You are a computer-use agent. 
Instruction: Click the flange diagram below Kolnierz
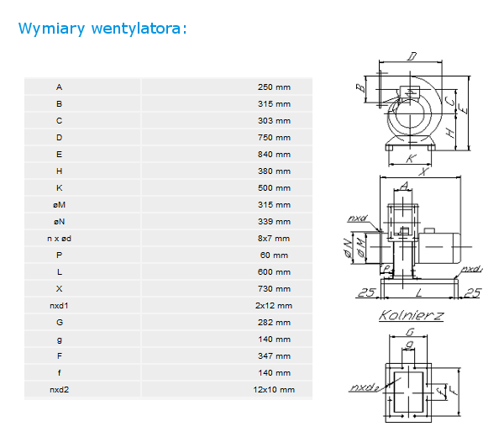coord(406,376)
